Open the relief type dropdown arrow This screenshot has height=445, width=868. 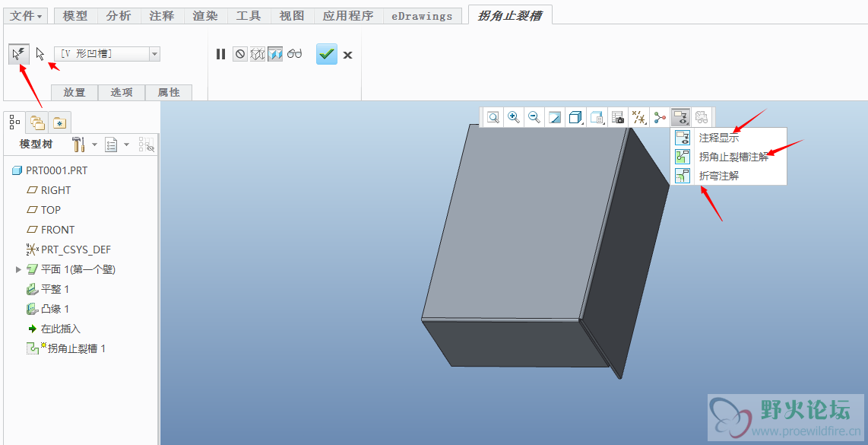(x=154, y=54)
